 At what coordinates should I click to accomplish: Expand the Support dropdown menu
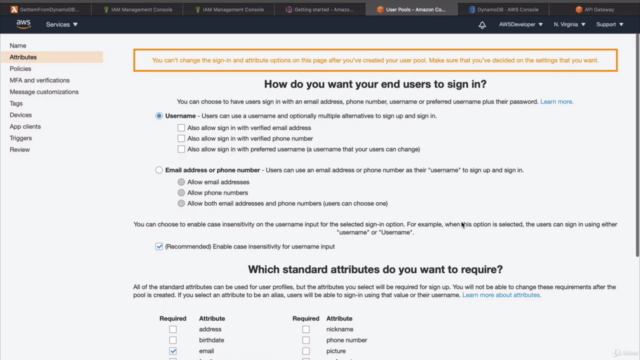tap(609, 24)
